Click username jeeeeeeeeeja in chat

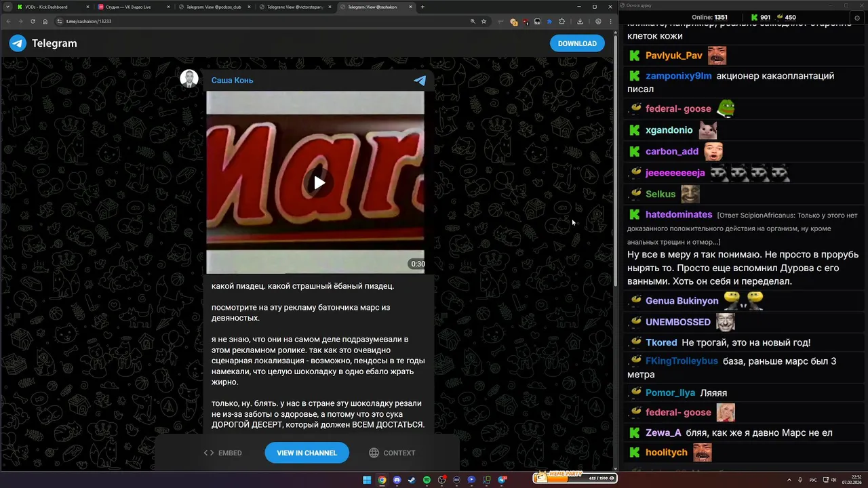(x=675, y=173)
